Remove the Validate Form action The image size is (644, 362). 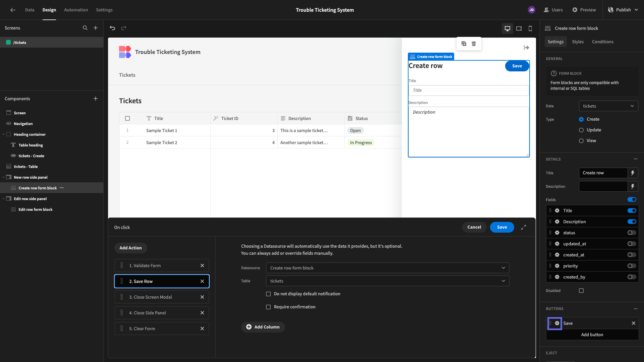pyautogui.click(x=202, y=265)
